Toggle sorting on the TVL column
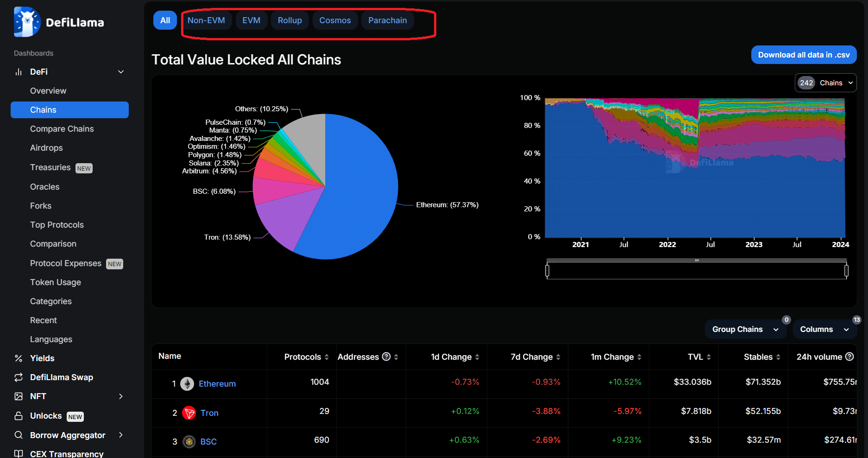868x458 pixels. pyautogui.click(x=708, y=356)
